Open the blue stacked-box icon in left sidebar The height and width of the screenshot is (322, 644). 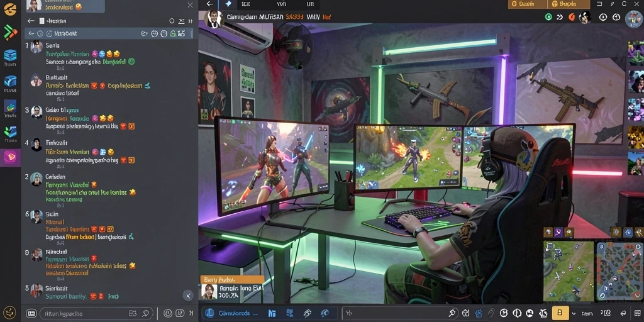pos(10,55)
